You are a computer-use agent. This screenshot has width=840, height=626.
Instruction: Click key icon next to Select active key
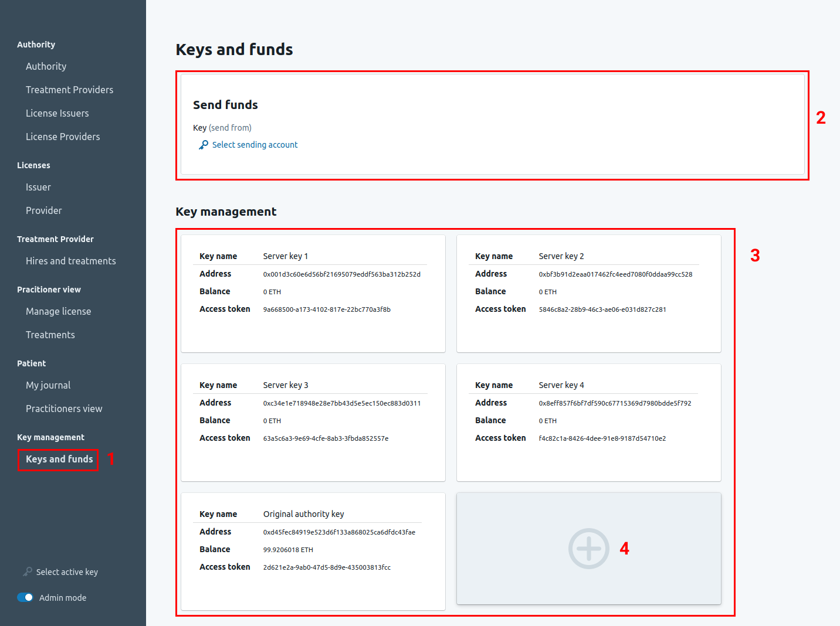[x=28, y=571]
